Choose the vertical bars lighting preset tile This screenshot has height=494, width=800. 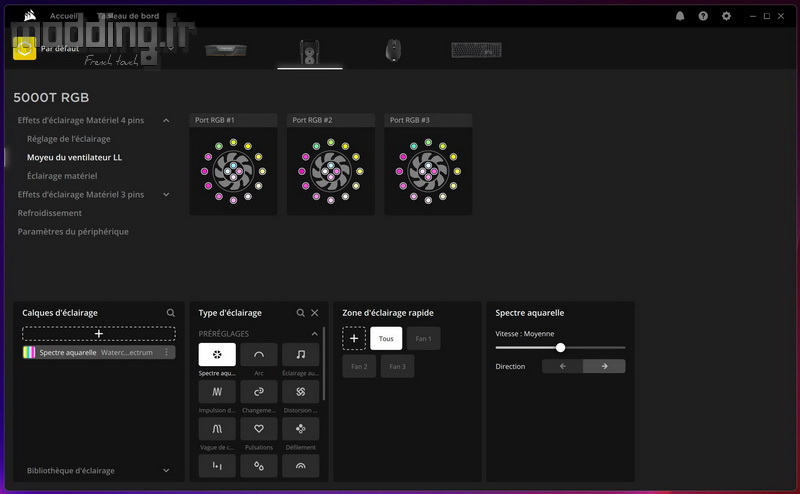pos(217,466)
